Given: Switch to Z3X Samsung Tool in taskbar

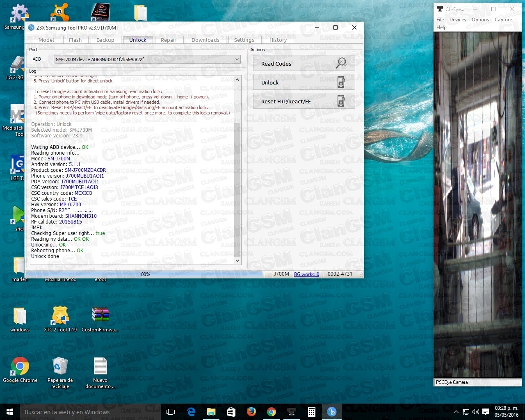Looking at the screenshot, I should point(331,412).
